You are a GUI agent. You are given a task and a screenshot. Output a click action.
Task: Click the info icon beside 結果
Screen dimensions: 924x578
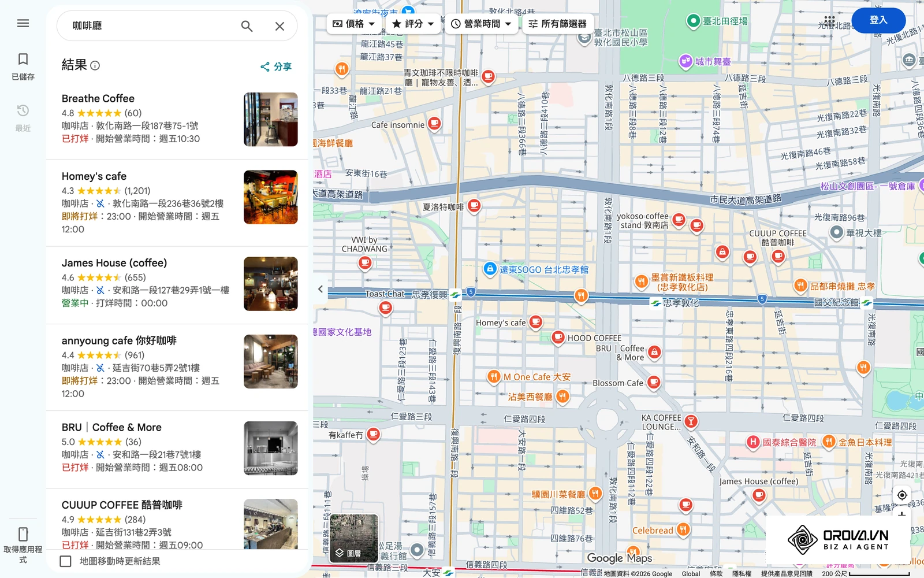click(95, 65)
